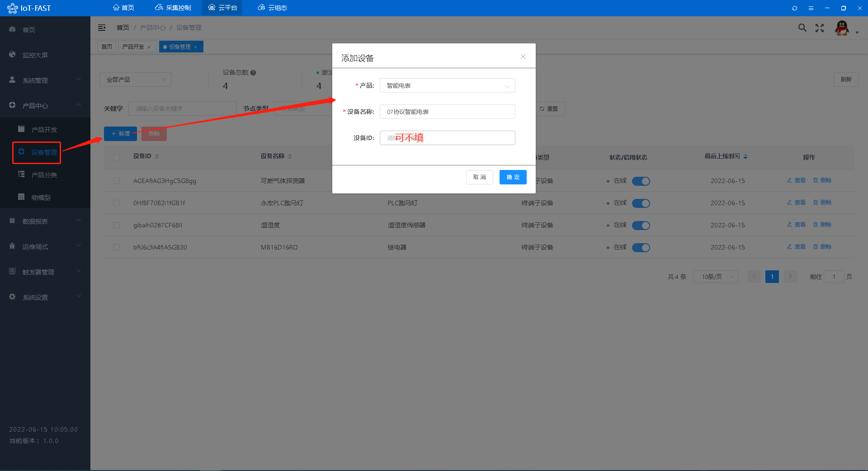This screenshot has height=471, width=868.
Task: Close the 设备管理 tab with its x
Action: click(x=196, y=47)
